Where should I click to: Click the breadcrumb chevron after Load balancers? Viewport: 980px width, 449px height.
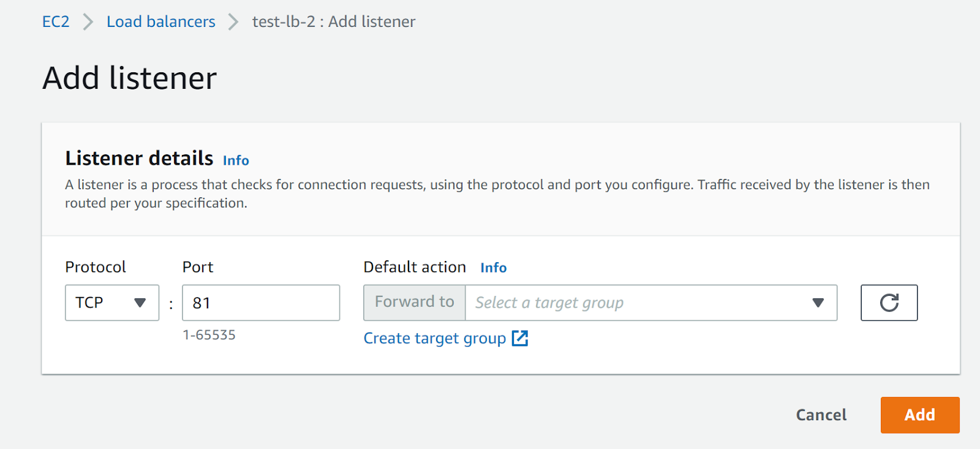pos(233,22)
